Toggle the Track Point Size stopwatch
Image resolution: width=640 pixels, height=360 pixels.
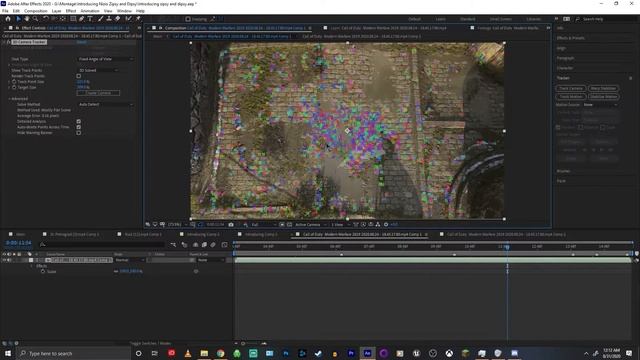point(14,82)
